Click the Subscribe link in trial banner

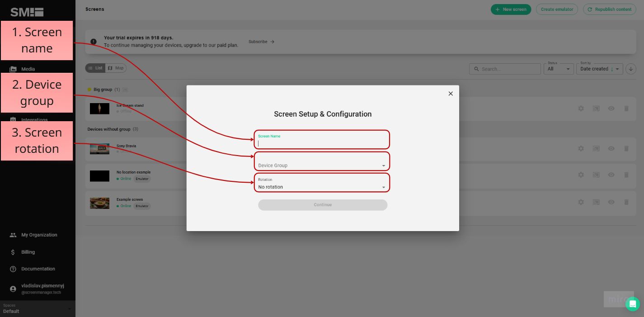258,41
